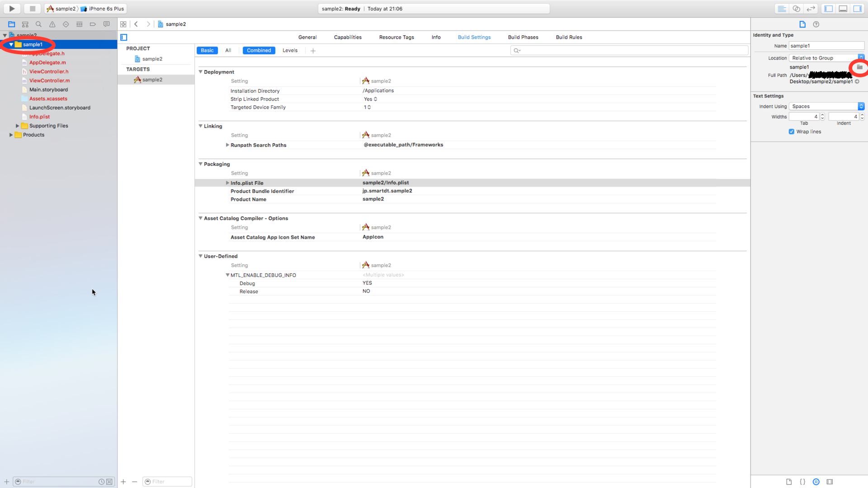
Task: Toggle the utilities panel visibility button
Action: [858, 9]
